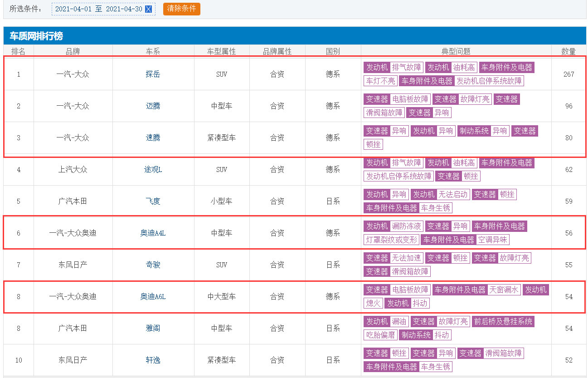Select the 灯罩裂纹或变形 tag
This screenshot has width=588, height=378.
(391, 240)
